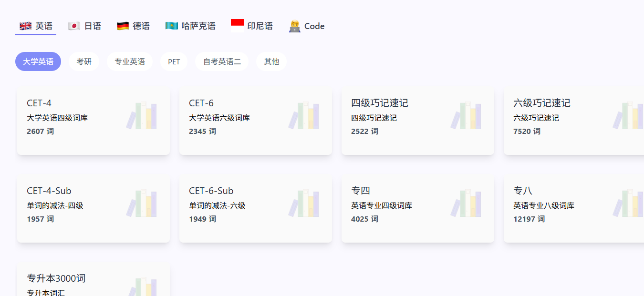Click the 1957 词 count
The width and height of the screenshot is (644, 296).
click(x=41, y=219)
